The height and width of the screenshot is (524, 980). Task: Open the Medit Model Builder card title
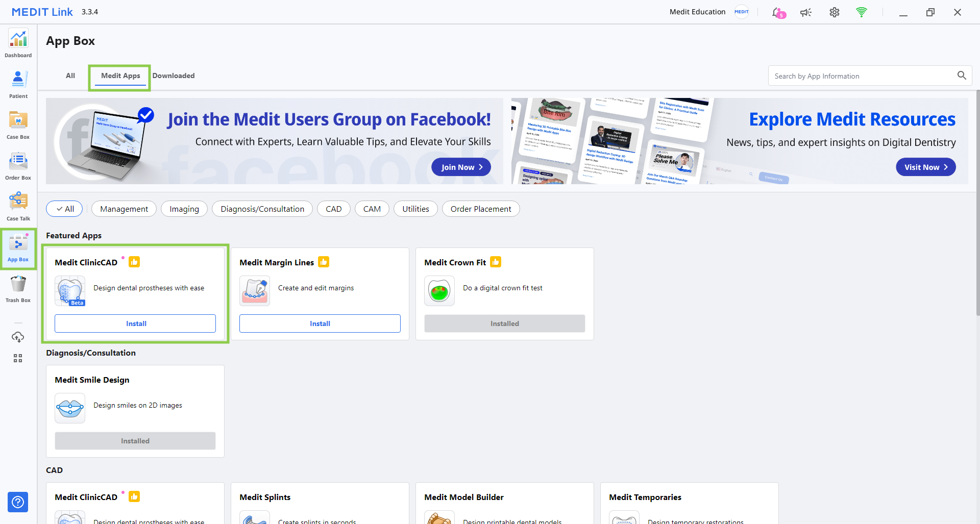pos(464,497)
